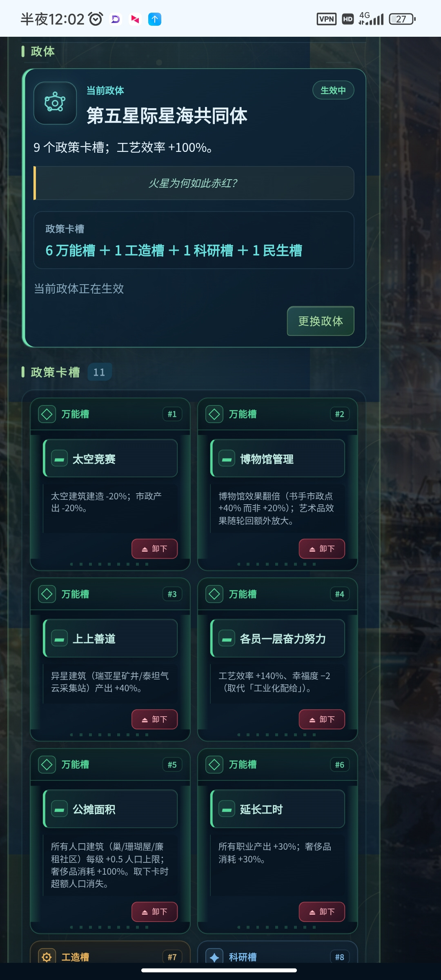Tap the minus icon on 太空竞赛 card
Screen dimensions: 441x980
pos(60,459)
